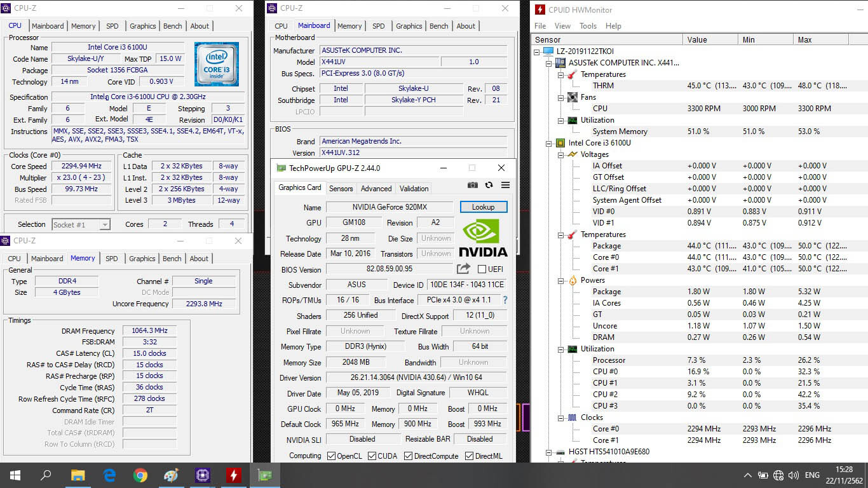Collapse the Powers node in HWMonitor
The width and height of the screenshot is (868, 488).
pyautogui.click(x=560, y=280)
